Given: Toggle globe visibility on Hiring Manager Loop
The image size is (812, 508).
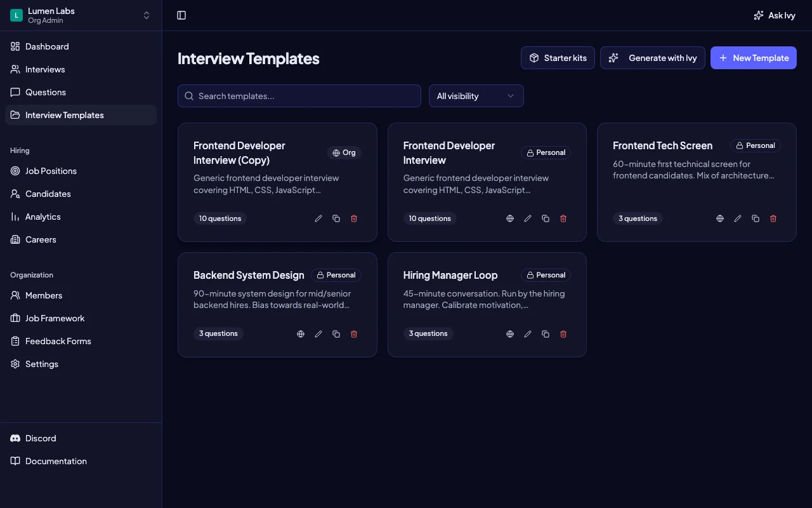Looking at the screenshot, I should (x=510, y=334).
